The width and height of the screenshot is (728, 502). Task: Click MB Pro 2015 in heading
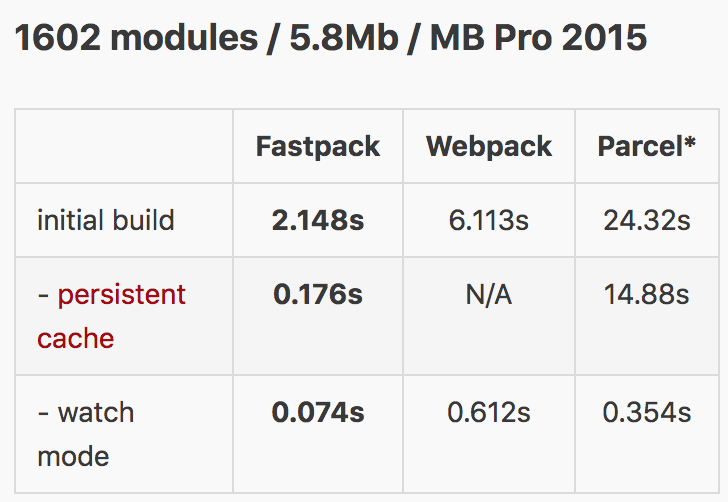[x=538, y=38]
